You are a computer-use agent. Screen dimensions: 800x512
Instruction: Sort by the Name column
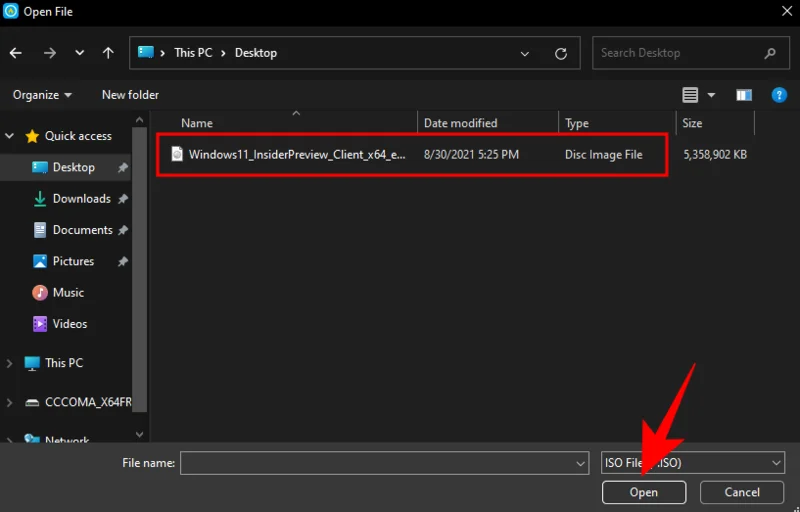(196, 123)
